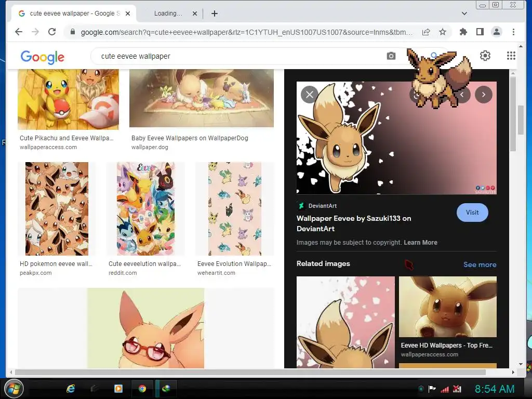Search by image camera icon
The height and width of the screenshot is (399, 532).
point(391,56)
